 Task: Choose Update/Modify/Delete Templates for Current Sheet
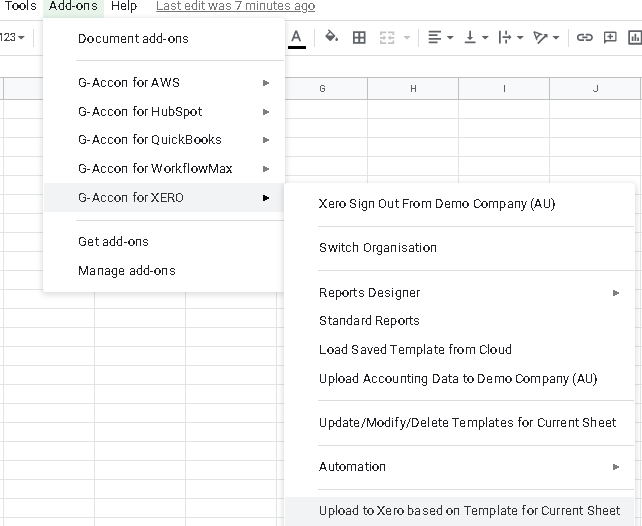[x=459, y=422]
